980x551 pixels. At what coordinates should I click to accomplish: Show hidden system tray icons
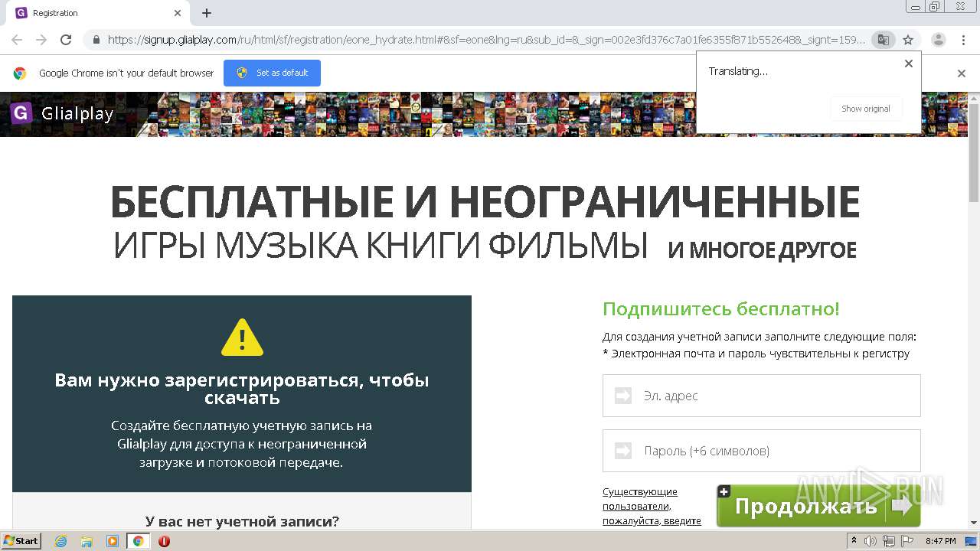coord(854,541)
